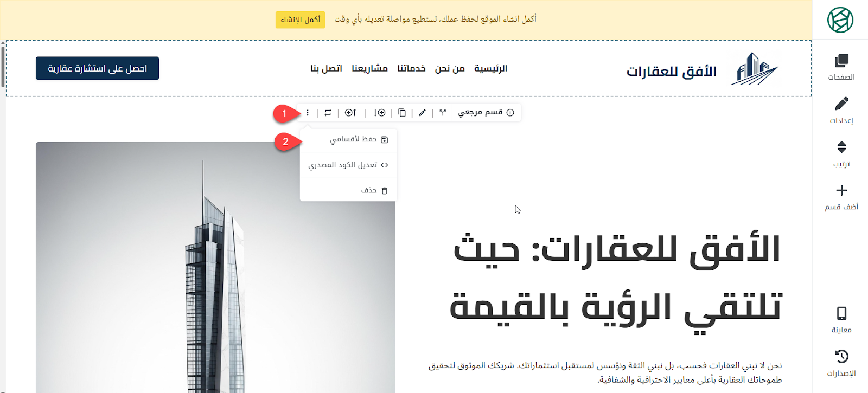868x393 pixels.
Task: Open ترتيب reorder tool in sidebar
Action: point(841,154)
